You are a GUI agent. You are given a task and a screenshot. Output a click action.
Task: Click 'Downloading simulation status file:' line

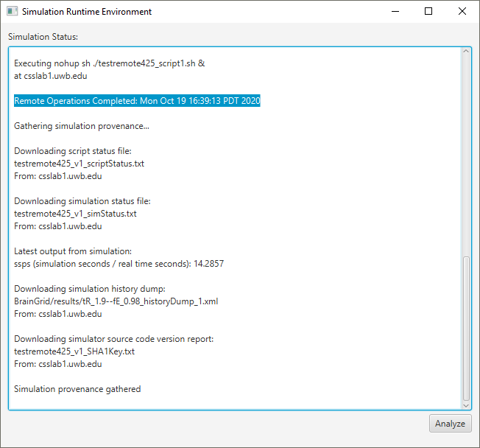pos(82,201)
